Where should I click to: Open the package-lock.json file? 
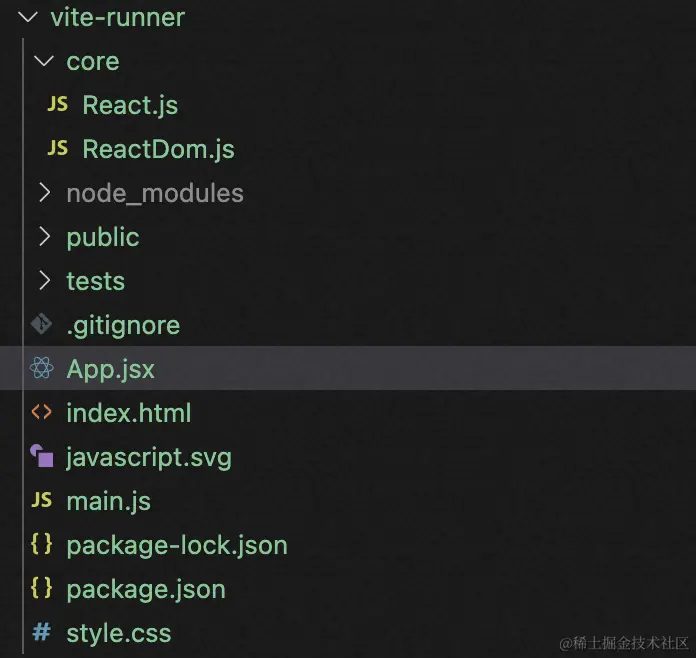tap(177, 546)
